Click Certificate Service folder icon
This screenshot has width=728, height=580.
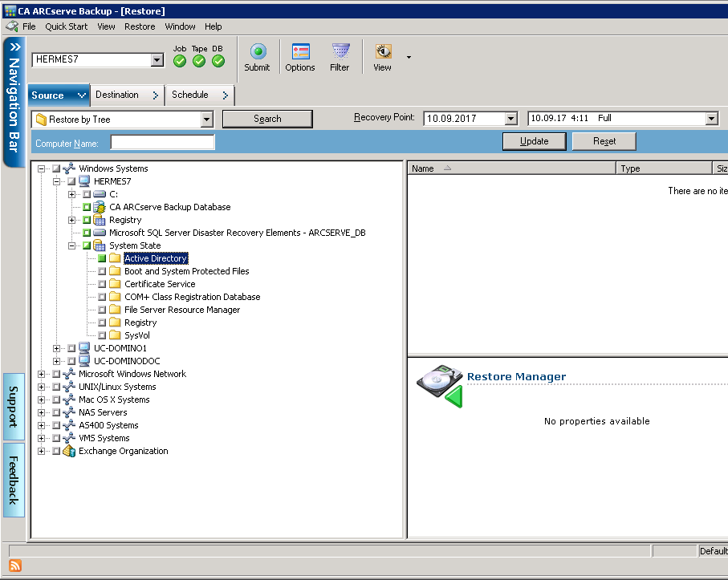pyautogui.click(x=115, y=283)
